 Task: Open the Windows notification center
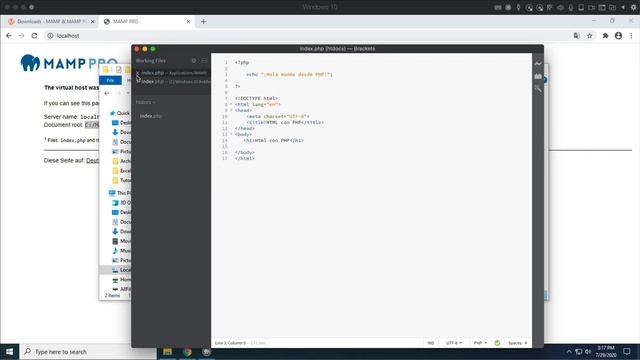coord(627,351)
